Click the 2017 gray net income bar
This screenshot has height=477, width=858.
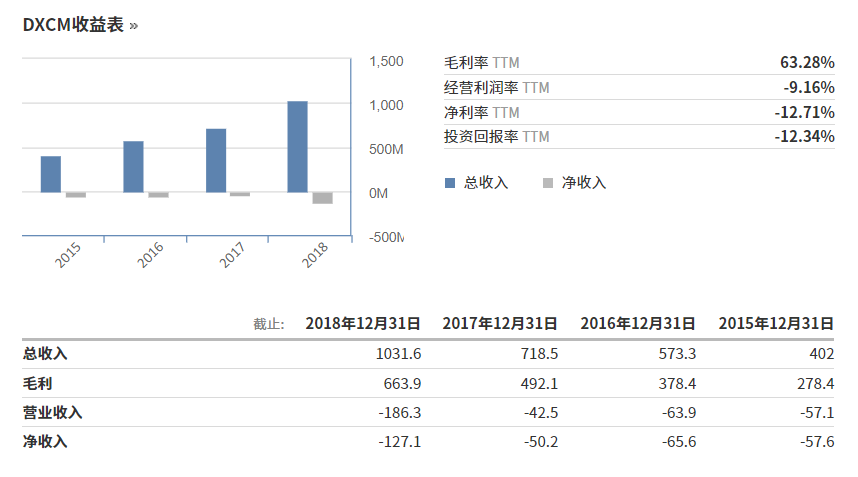[240, 194]
